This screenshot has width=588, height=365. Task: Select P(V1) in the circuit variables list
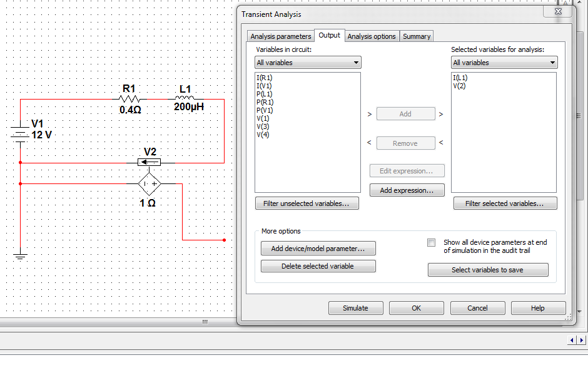tap(265, 110)
